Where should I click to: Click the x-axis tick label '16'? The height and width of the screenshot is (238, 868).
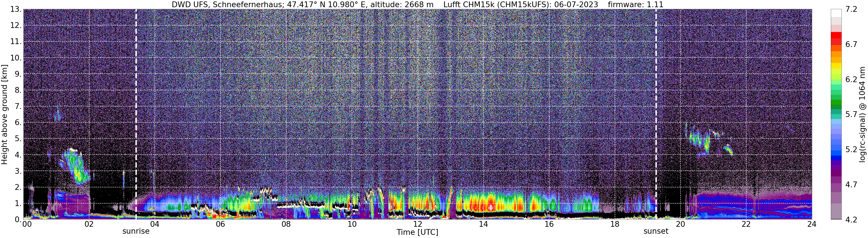pos(549,224)
